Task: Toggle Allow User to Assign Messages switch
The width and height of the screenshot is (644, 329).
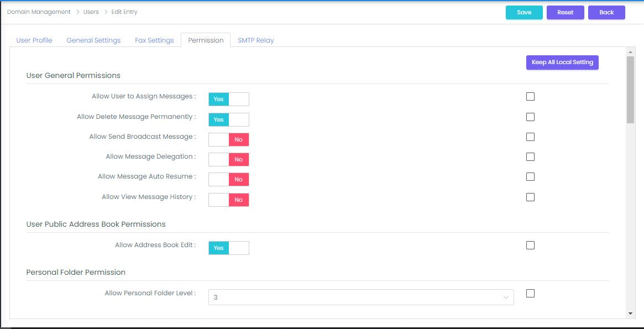Action: pos(229,100)
